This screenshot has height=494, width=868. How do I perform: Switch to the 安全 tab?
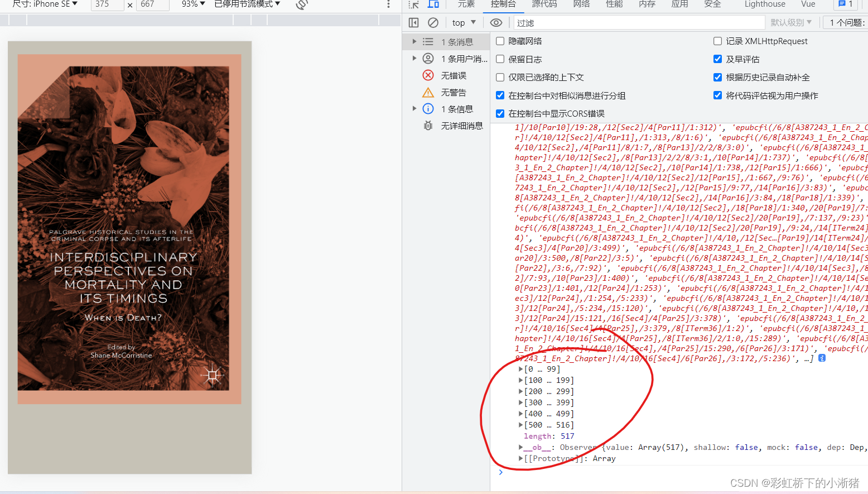click(x=712, y=4)
